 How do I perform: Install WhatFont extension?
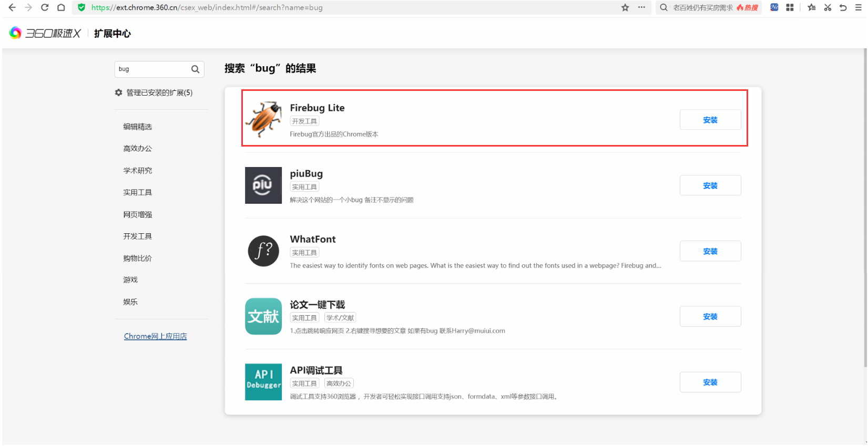[x=710, y=251]
